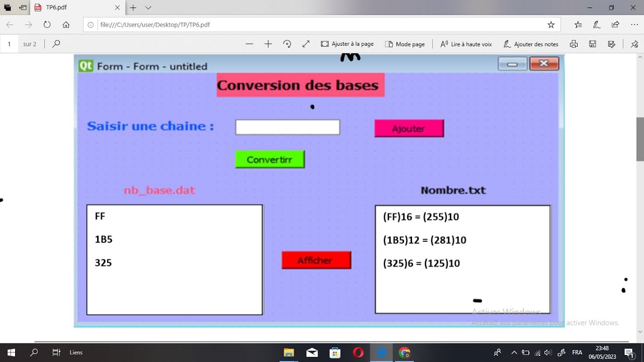Click the Saisir une chaine text field

(288, 127)
